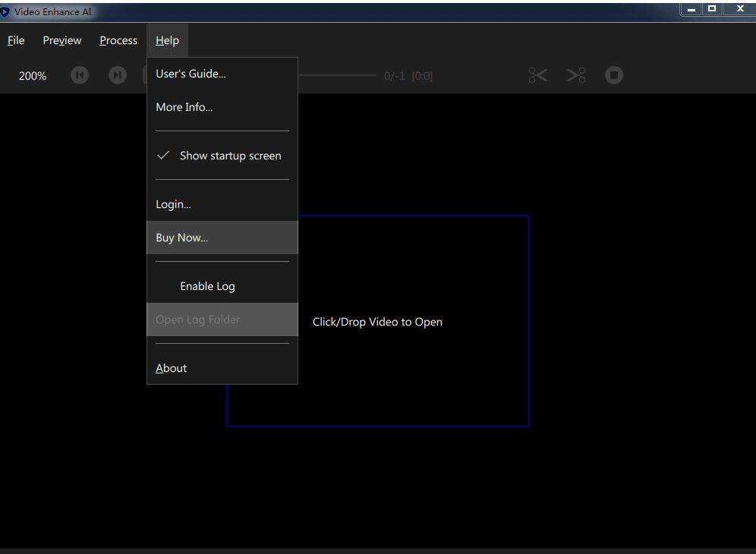Toggle Show startup screen option
The width and height of the screenshot is (756, 554).
[222, 156]
